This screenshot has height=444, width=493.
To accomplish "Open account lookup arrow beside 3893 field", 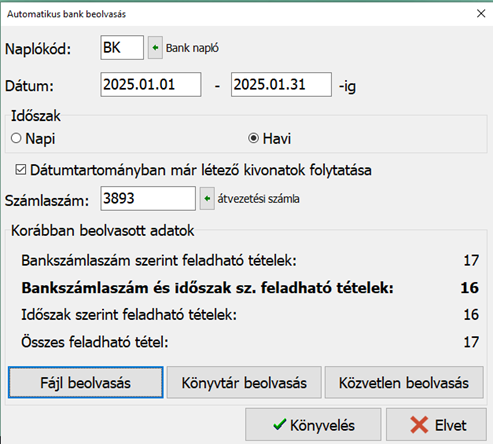I will pyautogui.click(x=207, y=199).
